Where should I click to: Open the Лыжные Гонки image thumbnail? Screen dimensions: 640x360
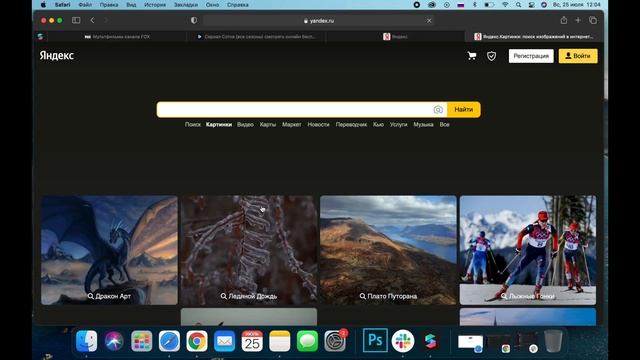click(528, 250)
